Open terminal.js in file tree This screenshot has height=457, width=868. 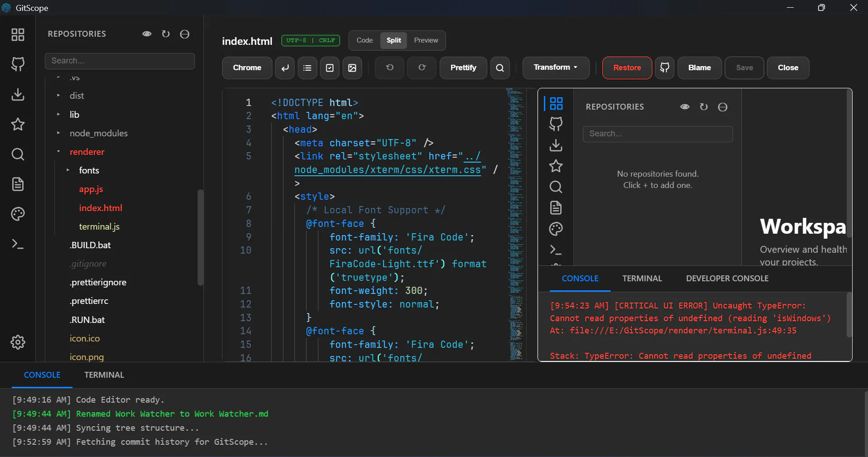[x=99, y=226]
